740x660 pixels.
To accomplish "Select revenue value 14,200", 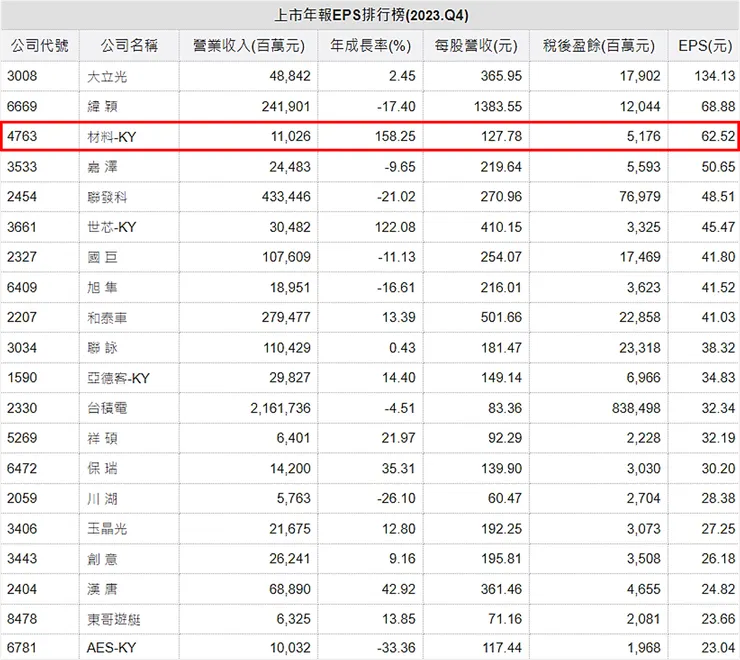I will [x=290, y=468].
